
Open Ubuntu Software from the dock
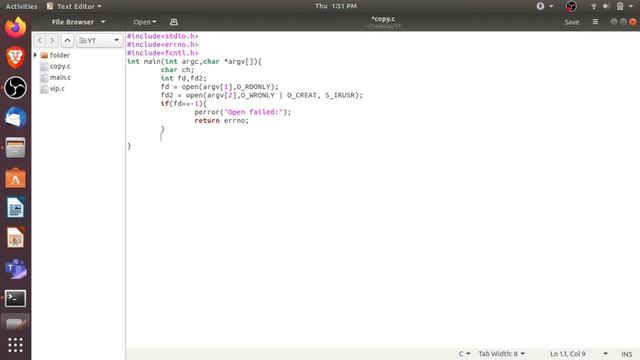pyautogui.click(x=16, y=178)
